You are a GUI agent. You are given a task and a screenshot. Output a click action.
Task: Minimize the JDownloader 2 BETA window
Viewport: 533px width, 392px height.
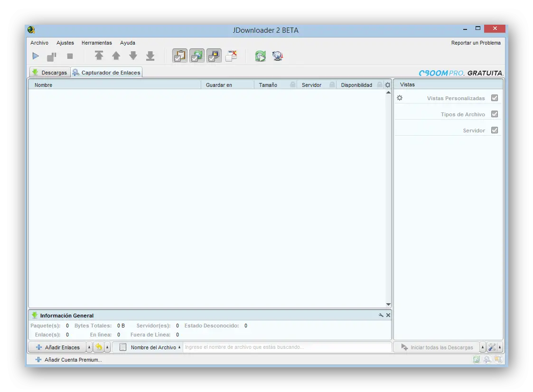tap(465, 29)
